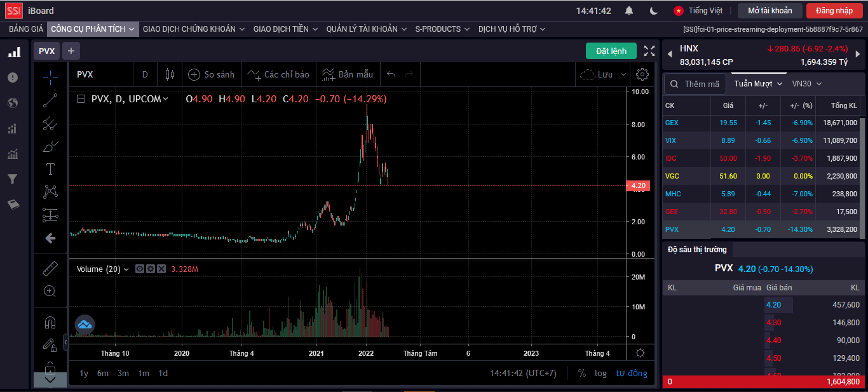Viewport: 868px width, 392px height.
Task: Open time axis settings gear icon
Action: click(x=640, y=353)
